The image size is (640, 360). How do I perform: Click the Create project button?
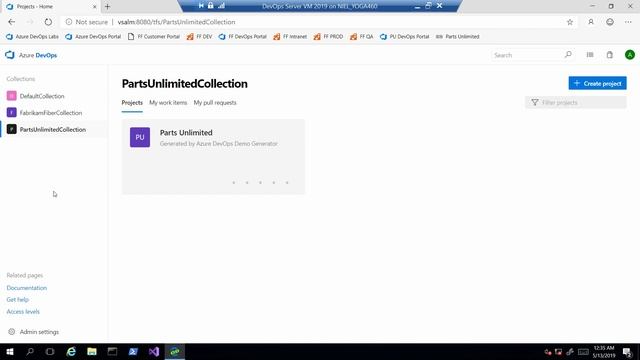(598, 83)
